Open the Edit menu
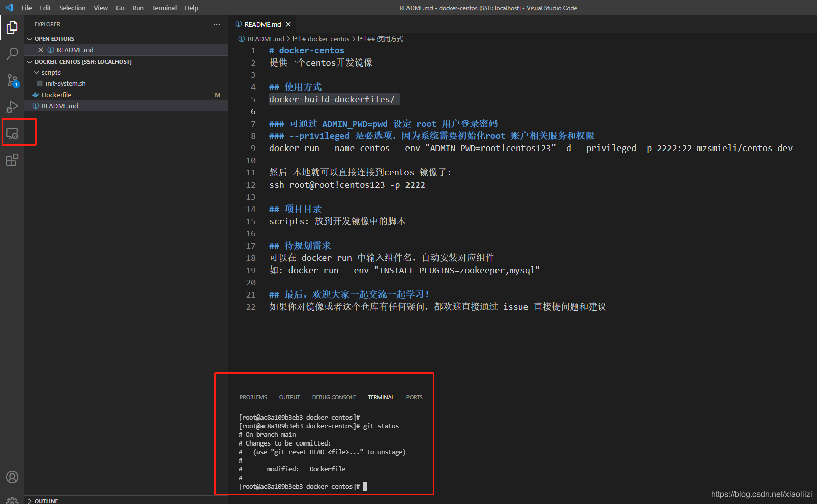The height and width of the screenshot is (504, 817). [45, 8]
